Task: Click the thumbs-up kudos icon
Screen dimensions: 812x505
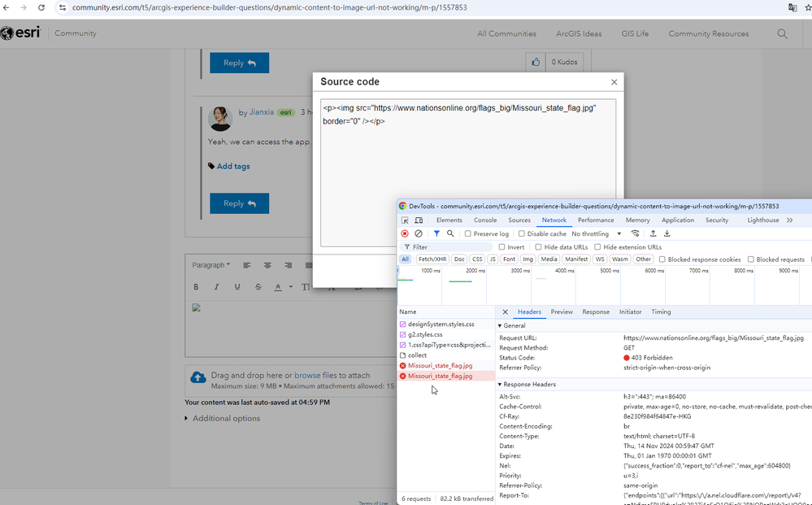Action: (536, 62)
